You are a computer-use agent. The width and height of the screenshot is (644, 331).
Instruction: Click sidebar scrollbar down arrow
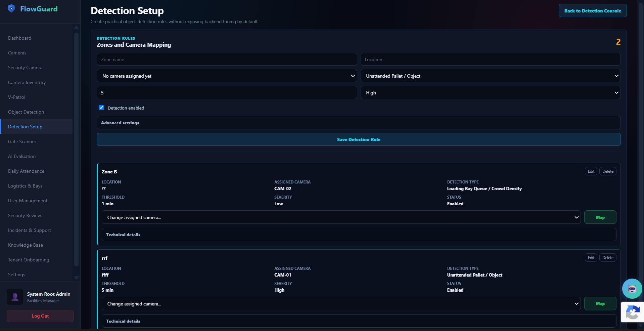tap(76, 278)
